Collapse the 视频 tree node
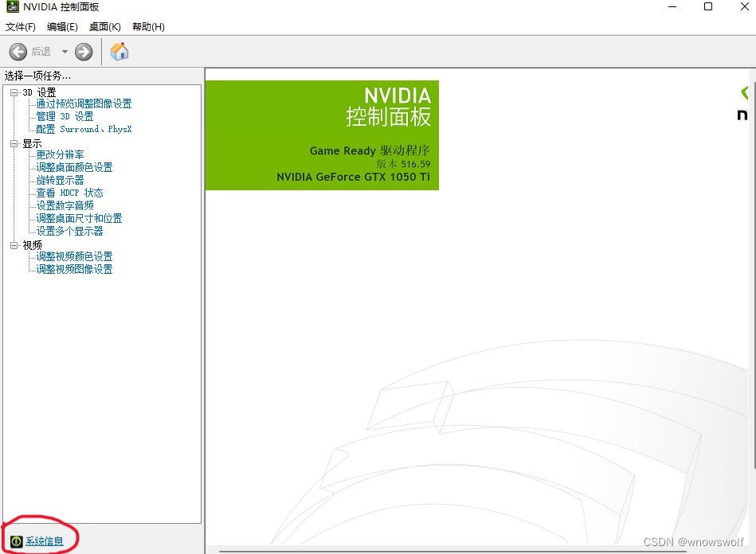Image resolution: width=756 pixels, height=554 pixels. (x=14, y=245)
